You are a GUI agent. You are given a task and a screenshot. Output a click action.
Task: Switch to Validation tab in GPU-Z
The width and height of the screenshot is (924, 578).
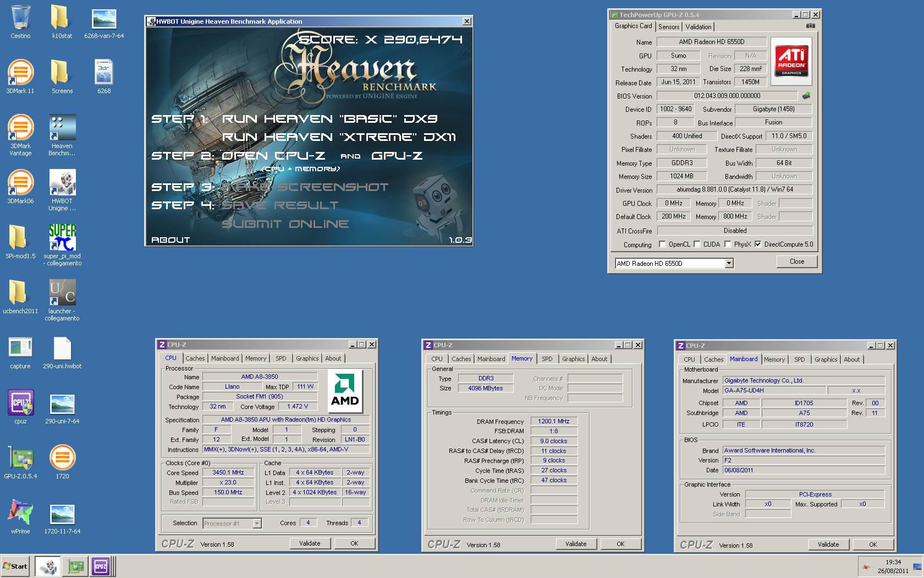pyautogui.click(x=698, y=27)
